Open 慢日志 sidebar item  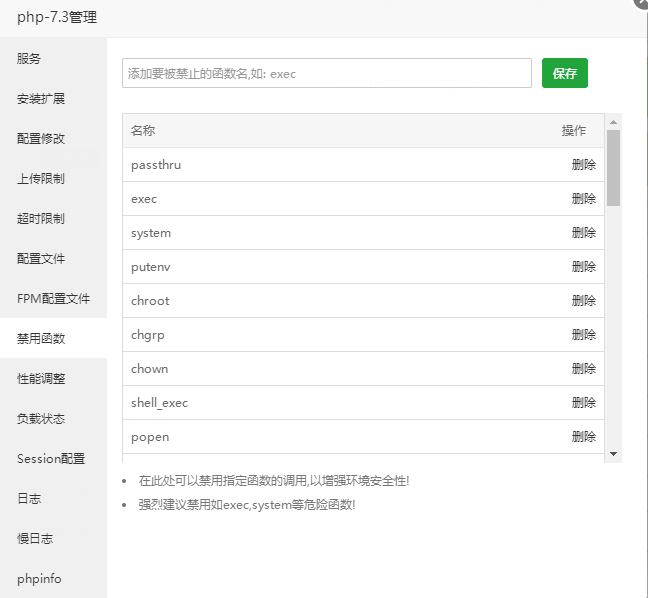coord(35,539)
